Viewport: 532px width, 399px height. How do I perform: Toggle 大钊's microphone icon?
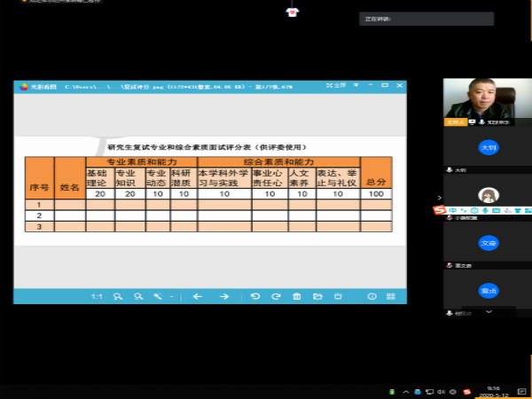tap(450, 169)
